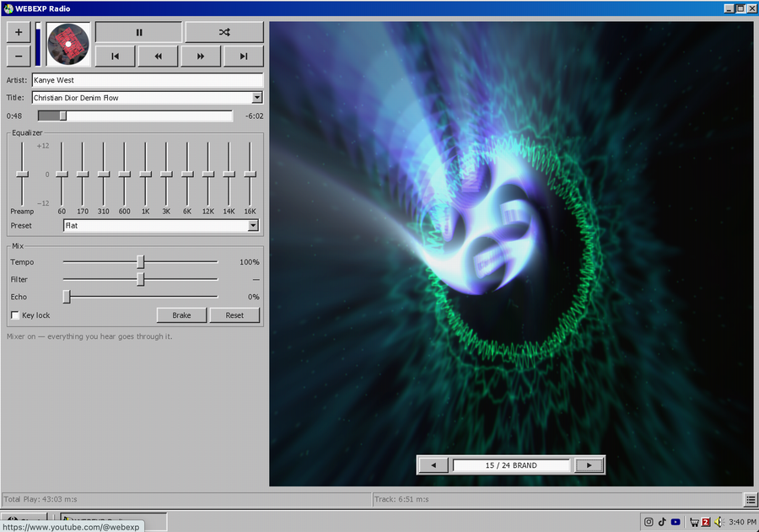Open the Instagram tray icon
Screen dimensions: 759x532
click(649, 522)
